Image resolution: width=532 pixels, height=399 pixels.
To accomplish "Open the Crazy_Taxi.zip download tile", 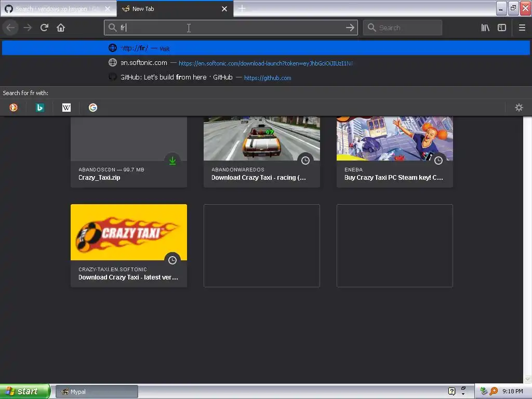I will [129, 152].
